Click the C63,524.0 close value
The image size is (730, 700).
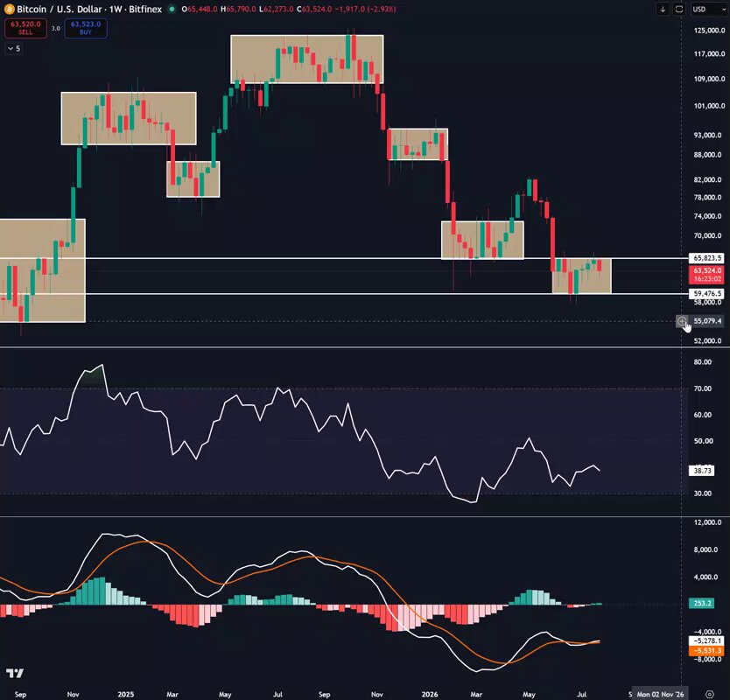click(x=314, y=9)
